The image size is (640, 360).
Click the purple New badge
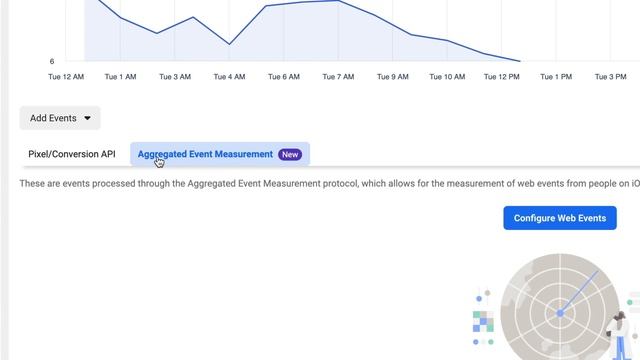pyautogui.click(x=290, y=154)
